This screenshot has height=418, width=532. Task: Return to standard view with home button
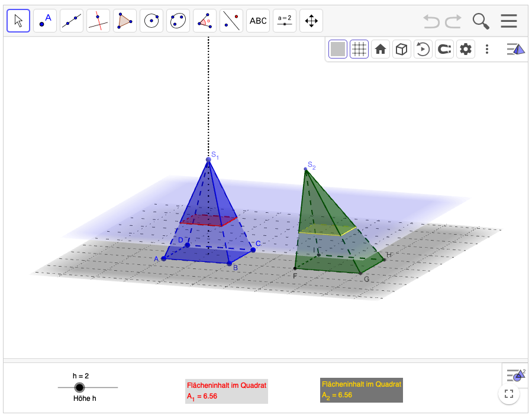(x=379, y=49)
